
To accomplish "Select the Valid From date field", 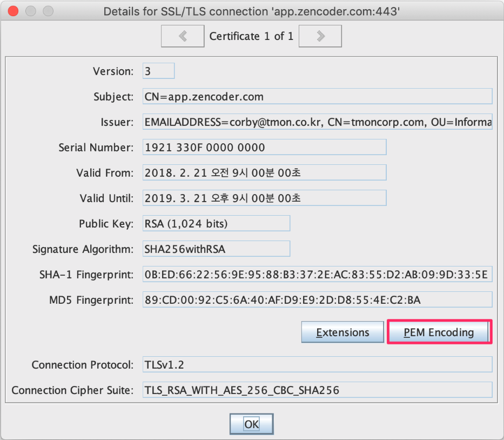I will (264, 173).
